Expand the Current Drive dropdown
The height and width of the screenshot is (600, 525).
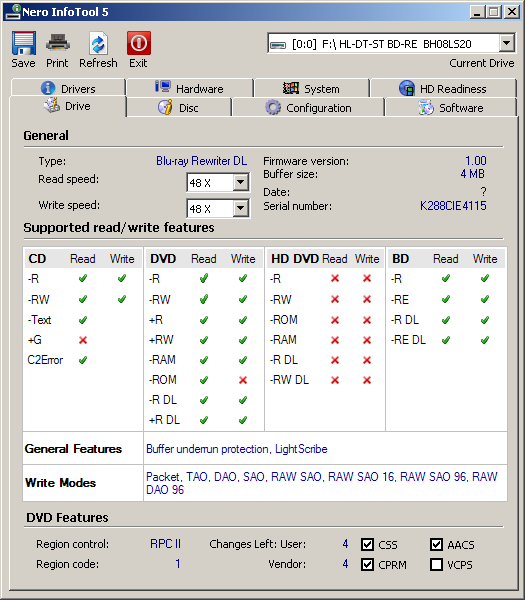[x=507, y=43]
